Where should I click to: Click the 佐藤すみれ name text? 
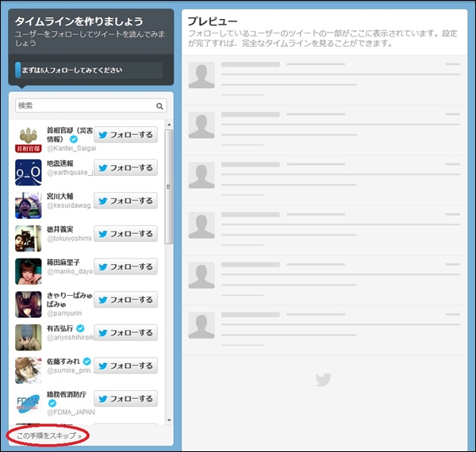[x=63, y=362]
